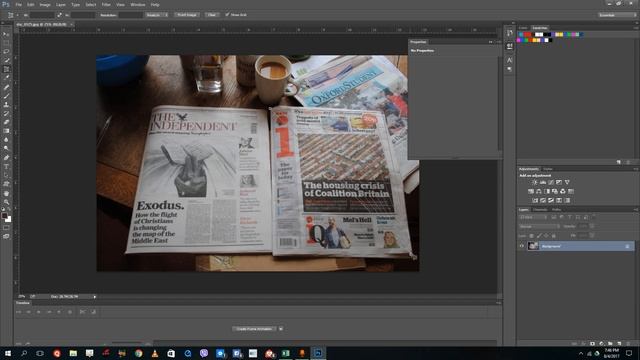Viewport: 640px width, 360px height.
Task: Toggle Quick Mask mode
Action: pyautogui.click(x=6, y=228)
